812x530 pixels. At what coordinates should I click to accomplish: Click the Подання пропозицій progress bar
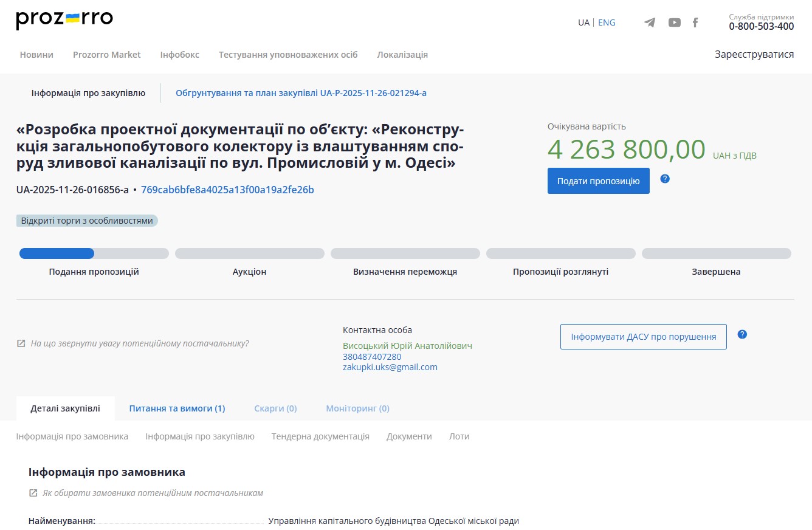pyautogui.click(x=94, y=253)
